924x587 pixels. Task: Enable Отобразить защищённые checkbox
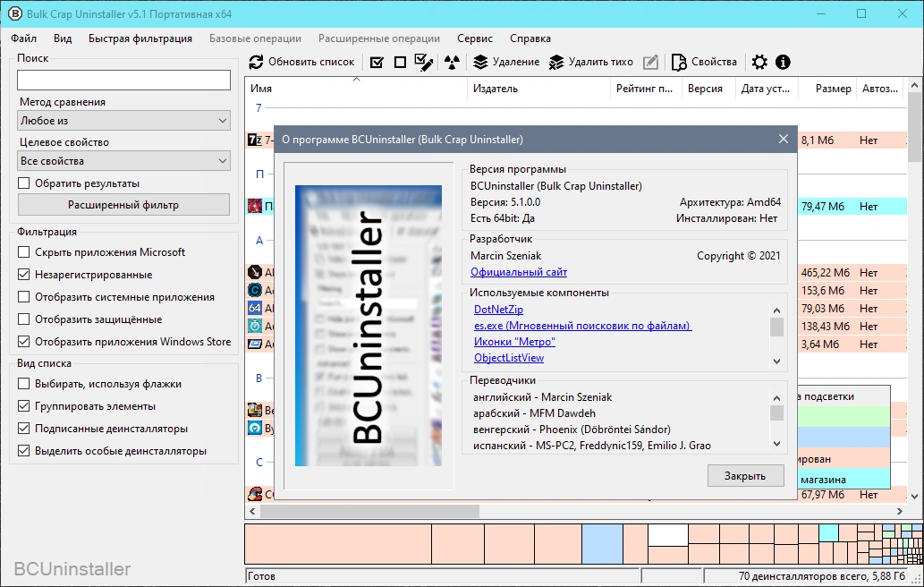[23, 319]
